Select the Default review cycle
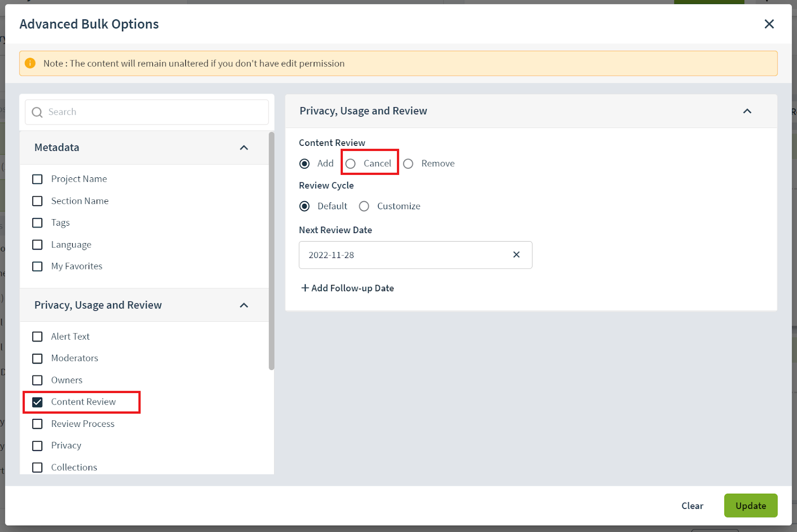Viewport: 797px width, 532px height. tap(304, 206)
